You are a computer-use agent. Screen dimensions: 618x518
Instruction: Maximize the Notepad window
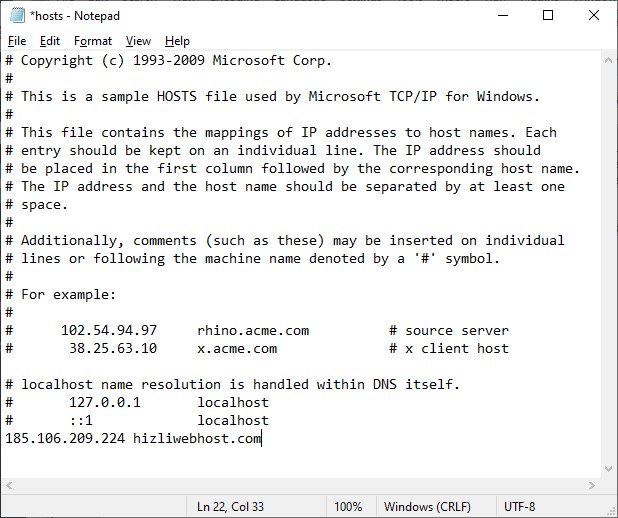(x=548, y=15)
